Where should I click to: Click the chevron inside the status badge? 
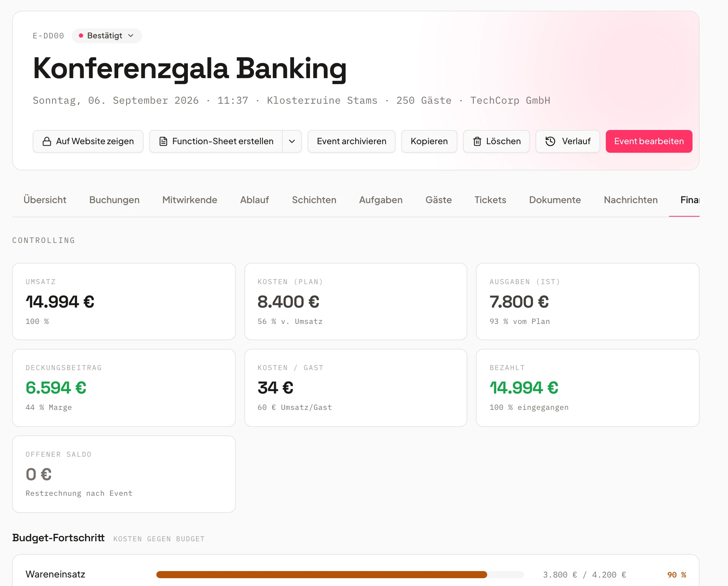pos(131,36)
